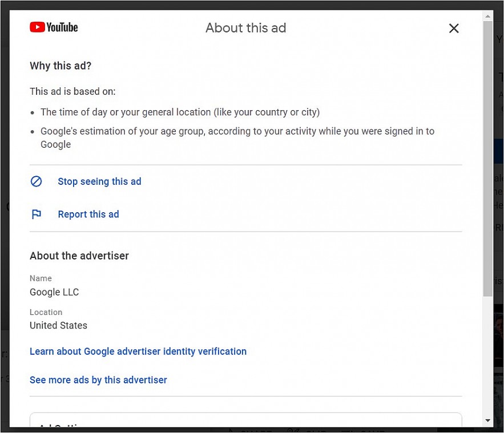The height and width of the screenshot is (433, 504).
Task: Click the About the advertiser heading
Action: tap(79, 256)
